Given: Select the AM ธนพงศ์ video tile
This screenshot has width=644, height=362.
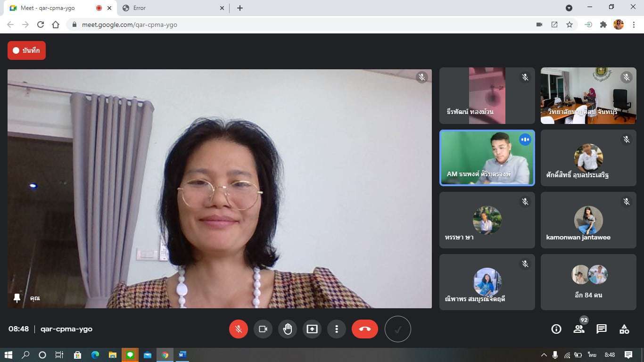Looking at the screenshot, I should pos(487,157).
